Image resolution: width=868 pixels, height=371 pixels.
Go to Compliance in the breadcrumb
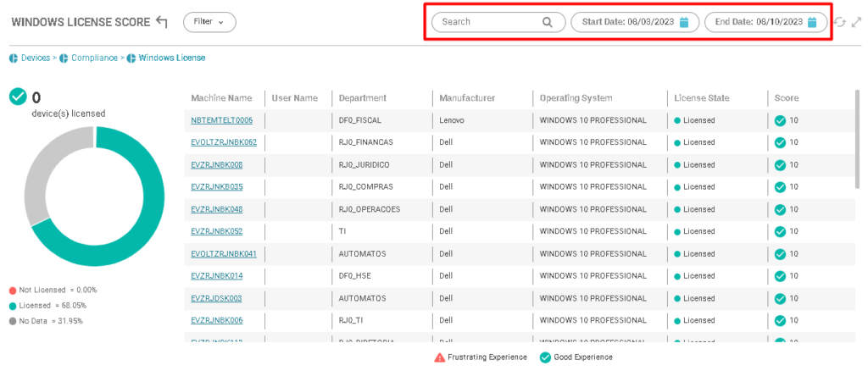point(93,58)
